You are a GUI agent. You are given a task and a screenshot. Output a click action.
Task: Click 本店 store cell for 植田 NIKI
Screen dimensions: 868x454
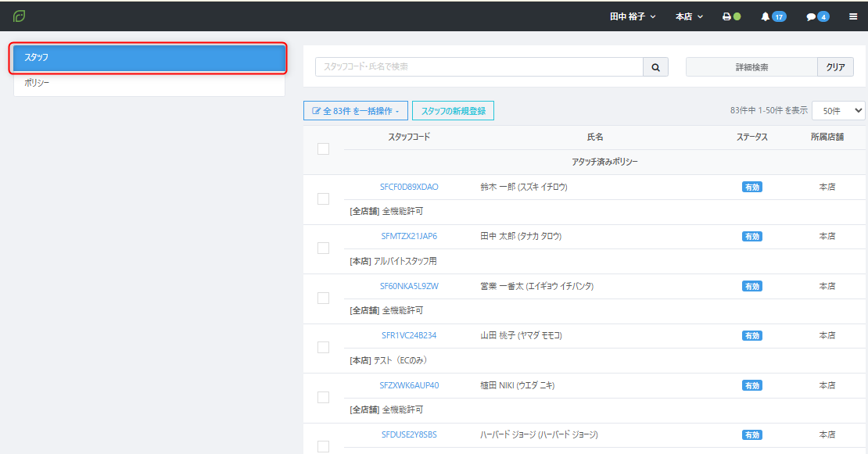pyautogui.click(x=827, y=385)
